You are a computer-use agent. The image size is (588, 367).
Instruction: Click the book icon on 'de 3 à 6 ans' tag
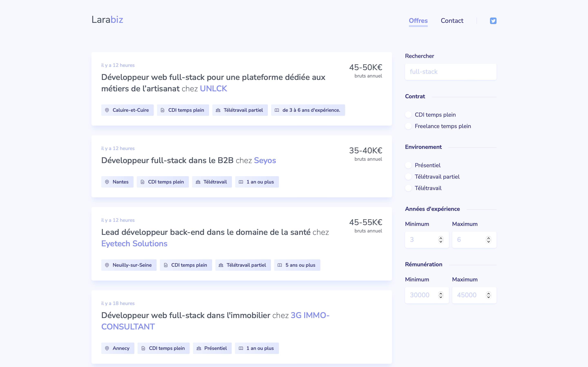coord(277,110)
